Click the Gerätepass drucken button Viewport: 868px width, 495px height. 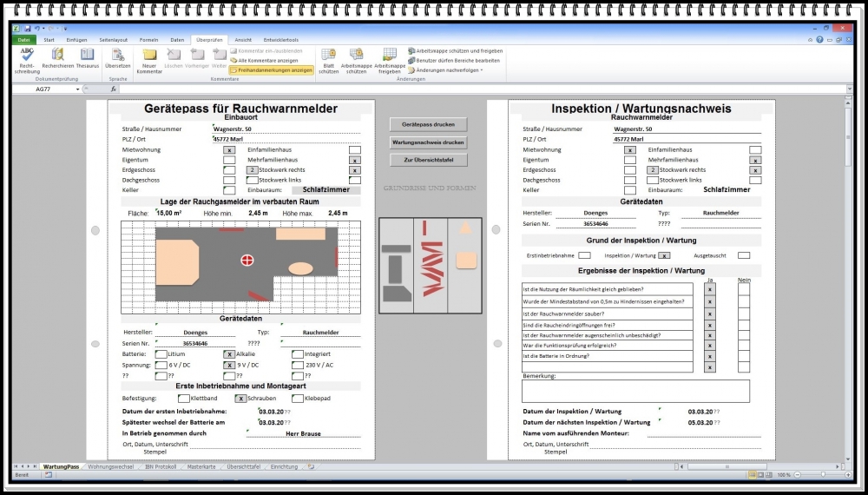click(429, 124)
